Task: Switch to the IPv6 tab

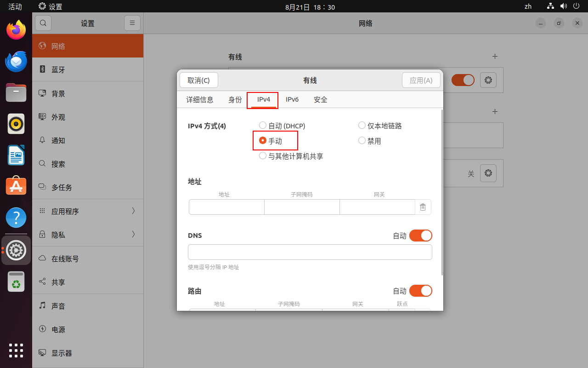Action: pos(292,99)
